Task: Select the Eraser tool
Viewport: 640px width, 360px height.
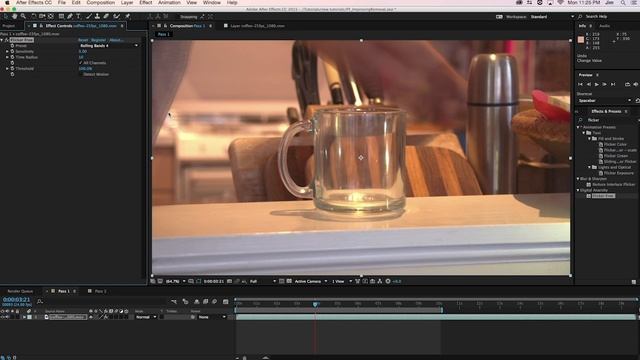Action: pos(106,16)
